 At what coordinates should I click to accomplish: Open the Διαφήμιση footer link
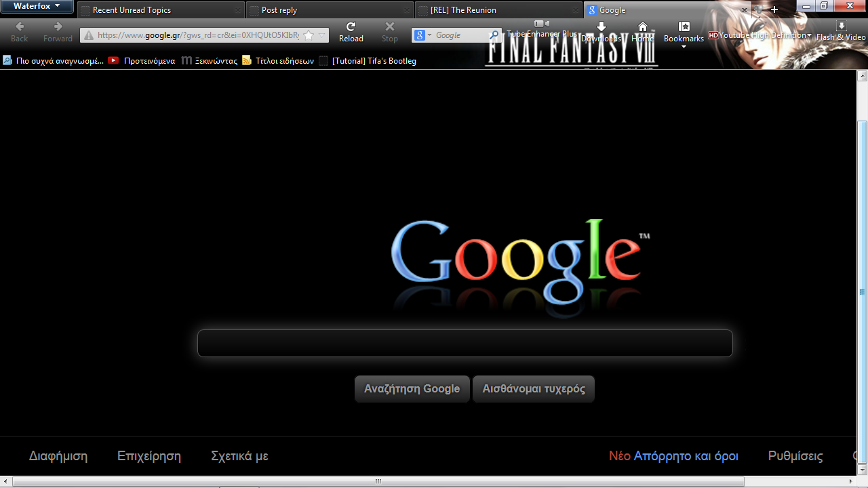click(58, 456)
